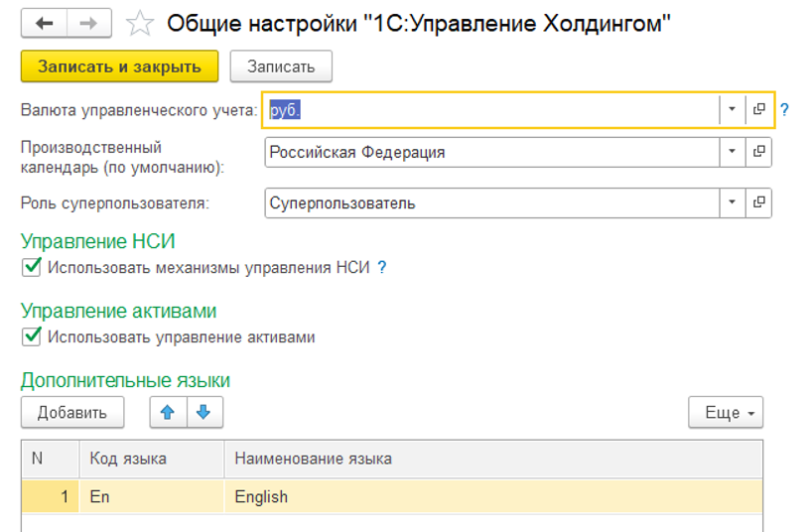Click the back navigation arrow
This screenshot has height=532, width=811.
pyautogui.click(x=44, y=23)
